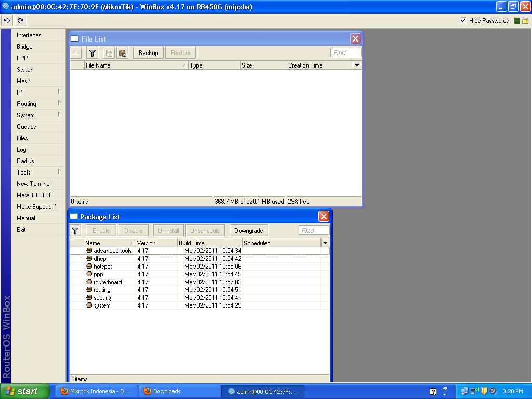
Task: Sort File List by Size column
Action: [x=263, y=65]
